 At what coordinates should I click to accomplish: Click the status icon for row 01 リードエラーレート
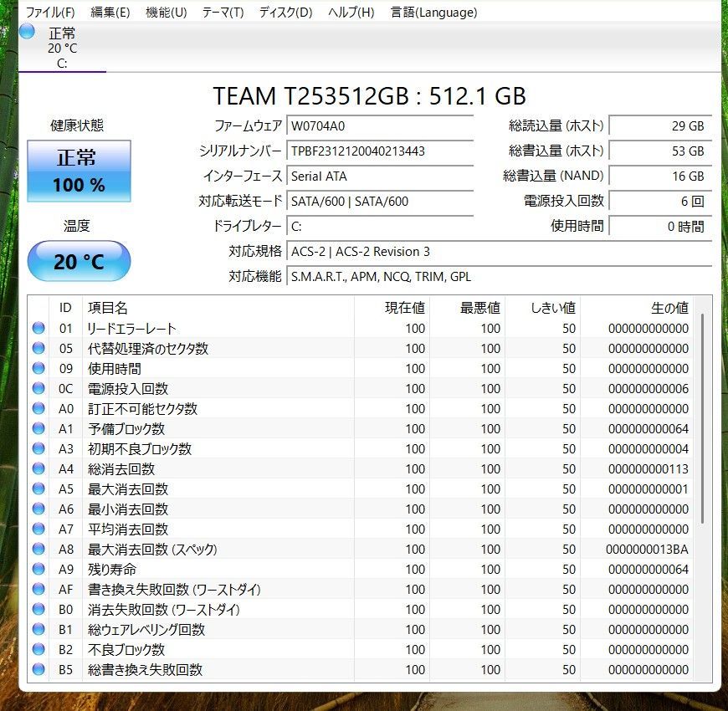point(38,328)
